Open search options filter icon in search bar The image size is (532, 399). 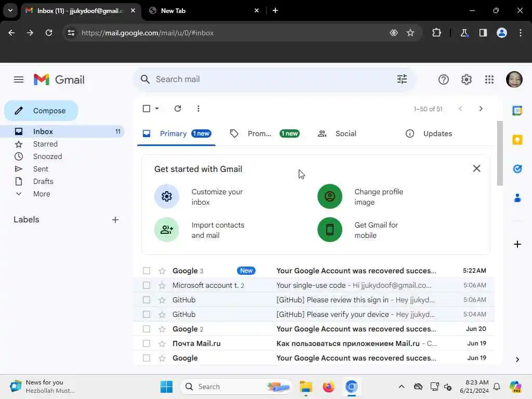pos(402,79)
